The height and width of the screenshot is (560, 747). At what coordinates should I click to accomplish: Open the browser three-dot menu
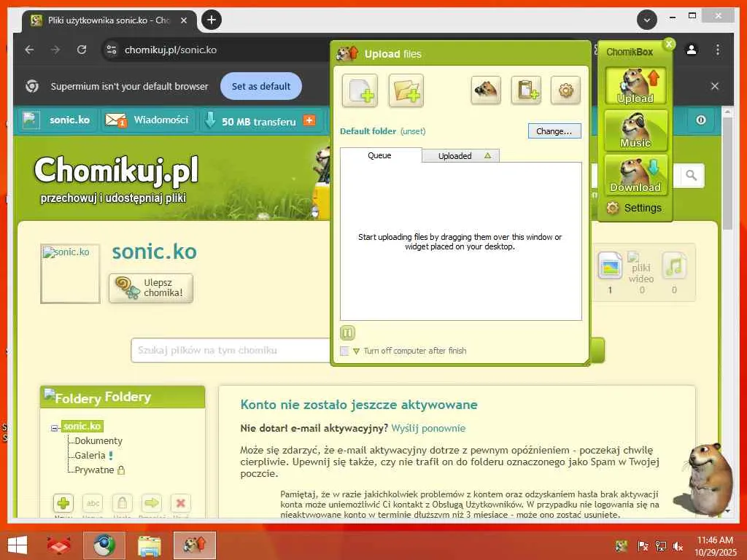(718, 50)
